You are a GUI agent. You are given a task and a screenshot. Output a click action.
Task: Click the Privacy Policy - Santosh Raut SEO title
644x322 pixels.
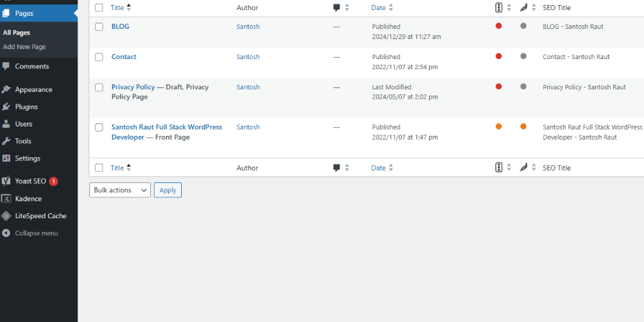click(584, 87)
